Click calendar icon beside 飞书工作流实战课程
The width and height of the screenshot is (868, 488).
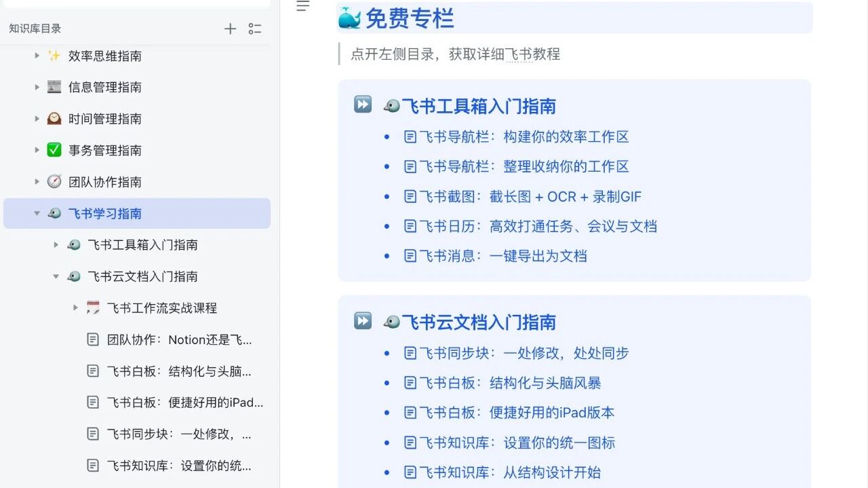(93, 308)
